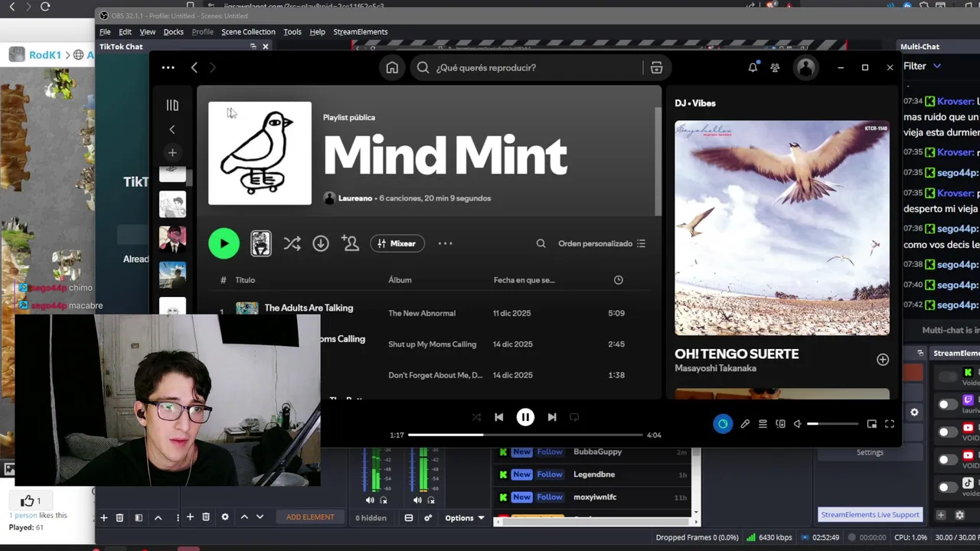Open The New Abnormal album link
This screenshot has width=980, height=551.
pos(422,313)
